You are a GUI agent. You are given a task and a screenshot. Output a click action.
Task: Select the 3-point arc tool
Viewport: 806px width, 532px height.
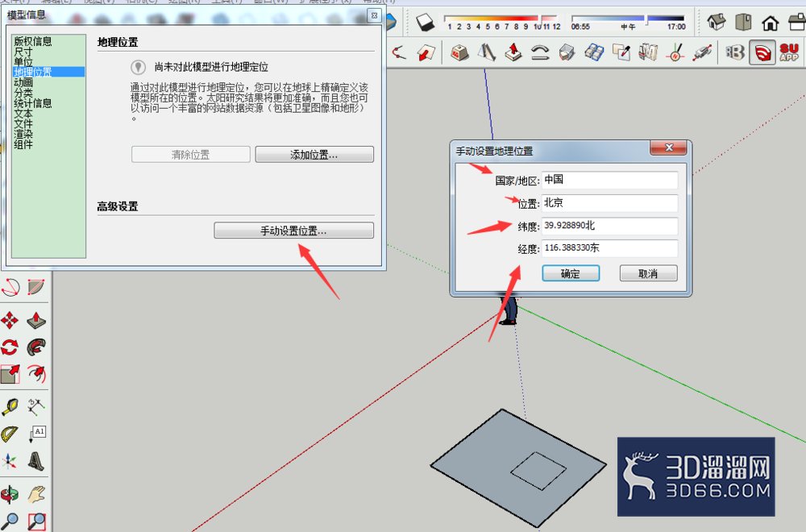click(x=10, y=287)
